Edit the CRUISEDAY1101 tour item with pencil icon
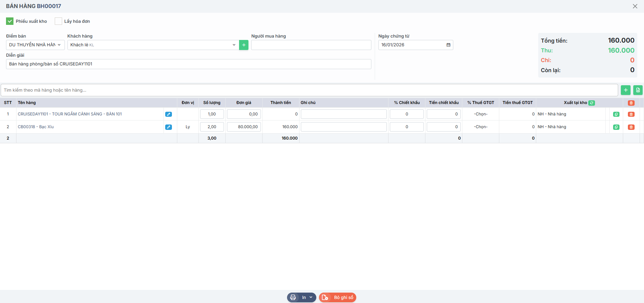This screenshot has width=644, height=303. pos(169,114)
